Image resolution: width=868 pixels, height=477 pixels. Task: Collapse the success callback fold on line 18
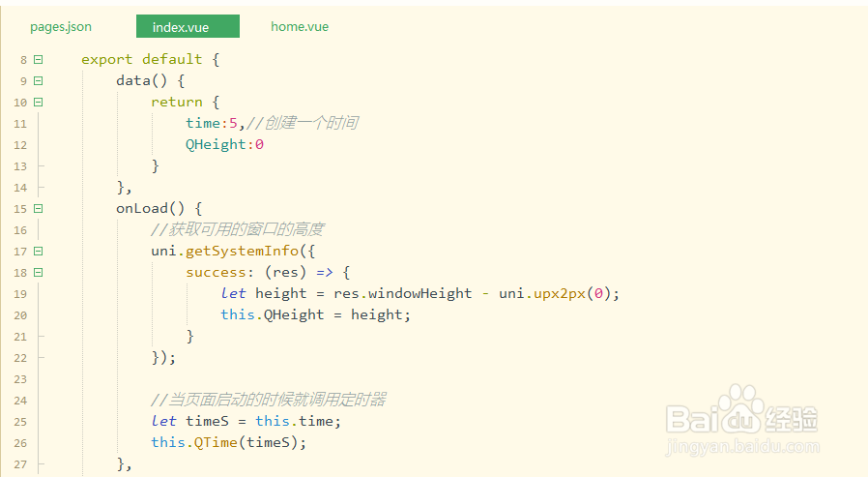coord(39,273)
